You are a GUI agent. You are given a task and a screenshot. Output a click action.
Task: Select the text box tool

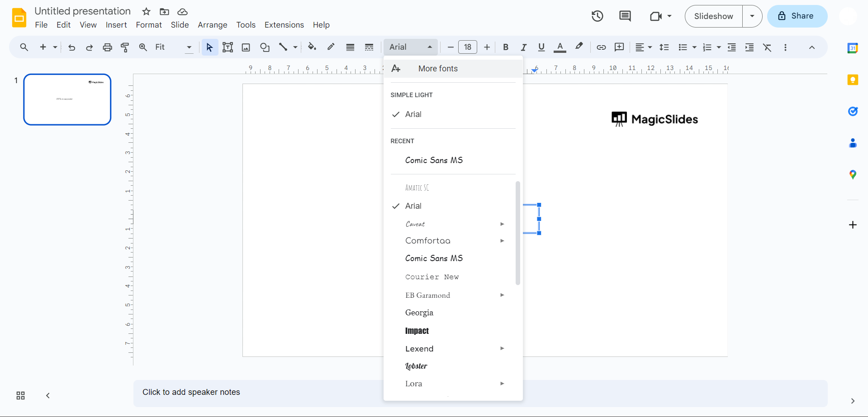click(x=228, y=47)
